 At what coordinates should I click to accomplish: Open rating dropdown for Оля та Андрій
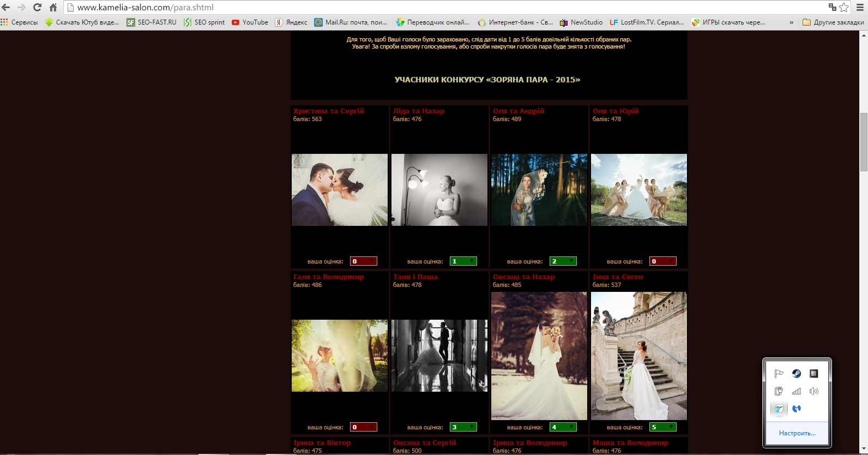point(563,261)
